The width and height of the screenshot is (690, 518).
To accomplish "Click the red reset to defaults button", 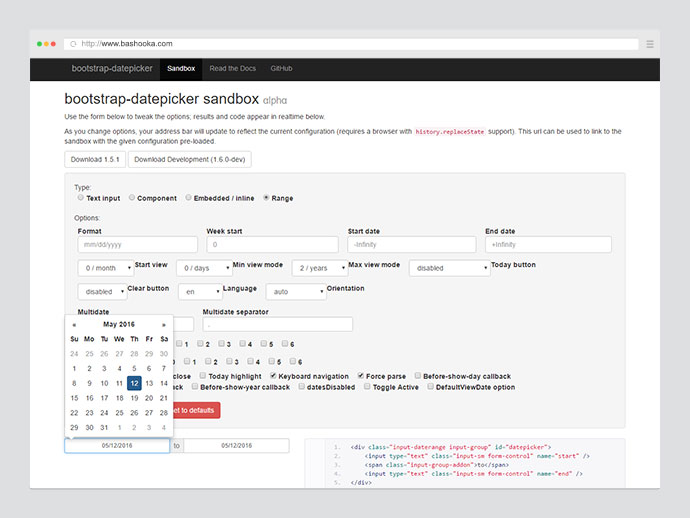I will [196, 410].
